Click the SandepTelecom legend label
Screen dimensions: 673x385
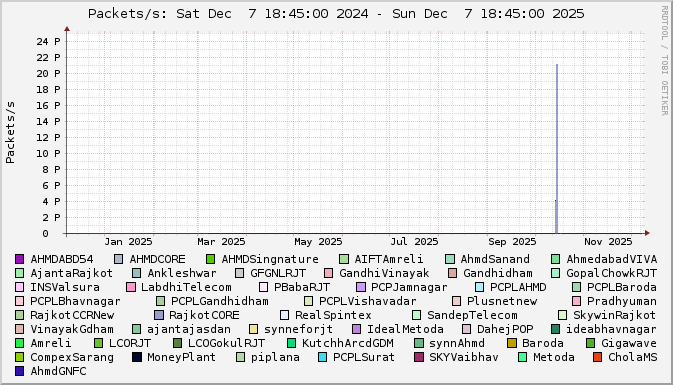(472, 315)
